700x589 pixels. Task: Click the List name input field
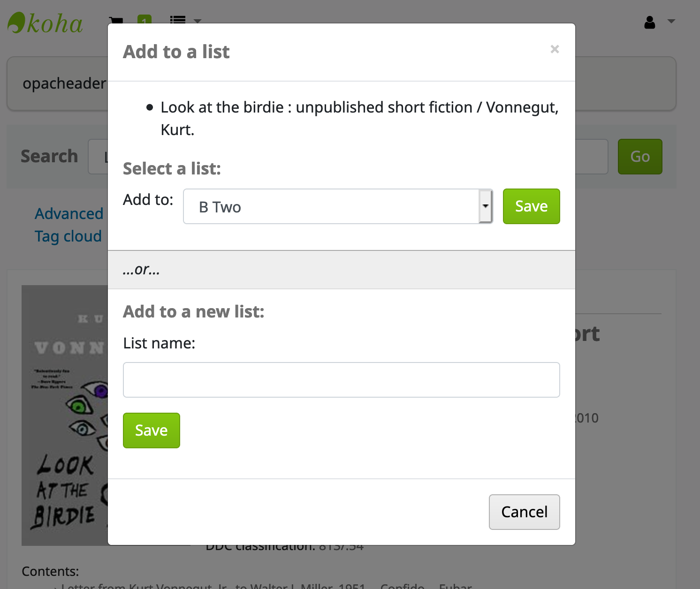point(341,380)
